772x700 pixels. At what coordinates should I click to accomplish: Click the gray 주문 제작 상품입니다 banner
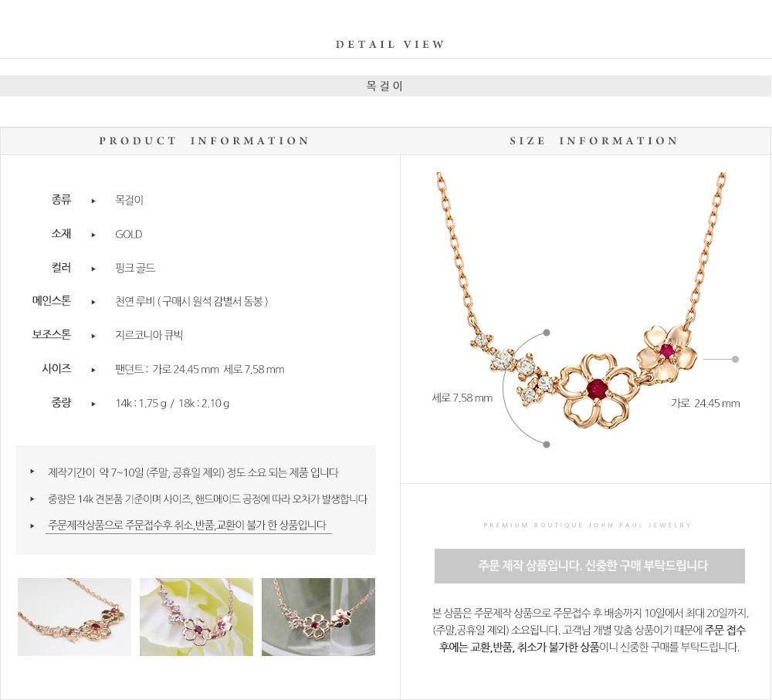[x=590, y=566]
